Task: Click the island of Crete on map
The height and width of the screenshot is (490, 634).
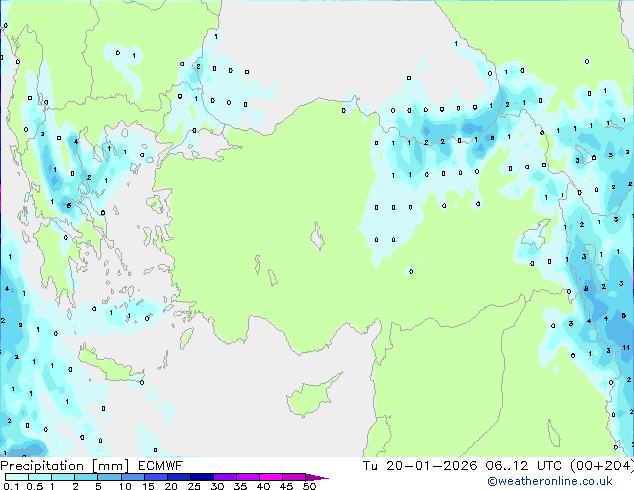Action: (x=110, y=365)
